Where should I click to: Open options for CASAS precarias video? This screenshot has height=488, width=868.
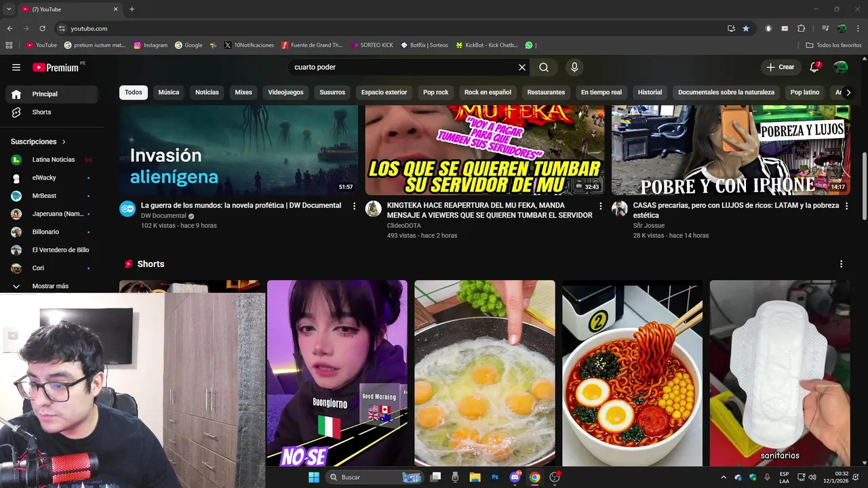(846, 206)
